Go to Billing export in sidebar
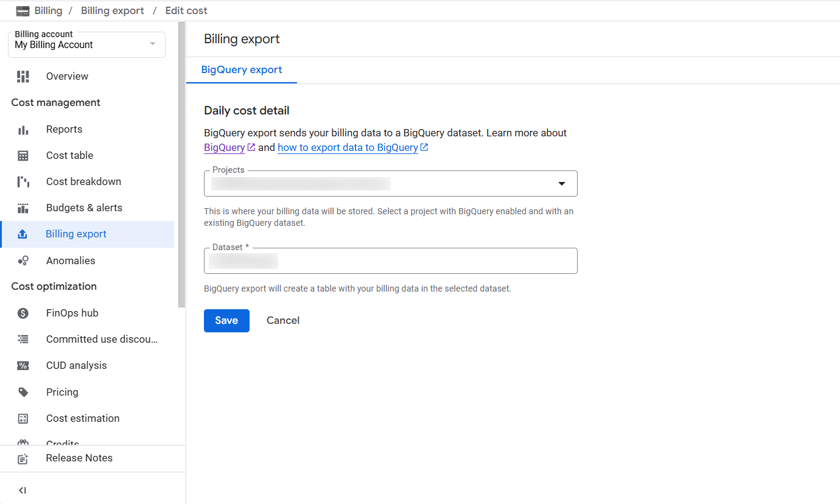 [x=76, y=234]
